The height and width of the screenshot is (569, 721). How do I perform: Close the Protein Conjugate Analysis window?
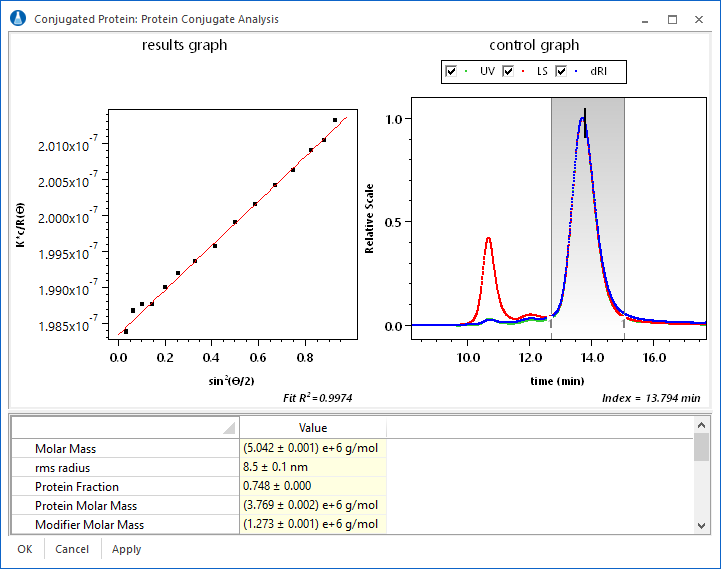pos(700,19)
